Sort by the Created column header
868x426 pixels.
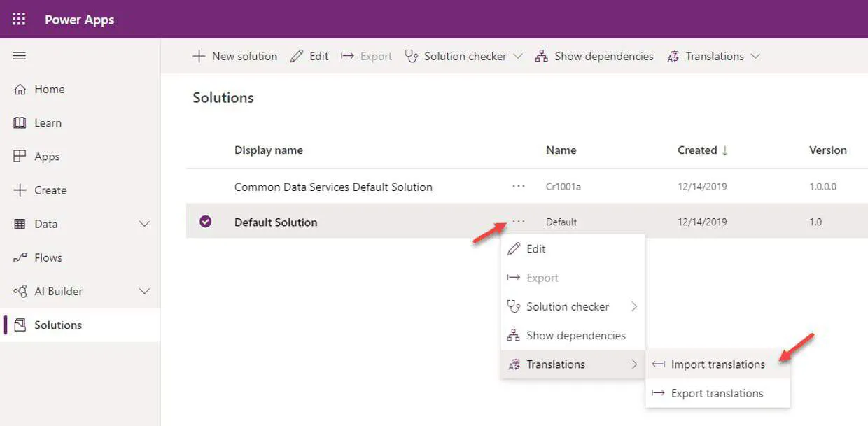point(698,150)
